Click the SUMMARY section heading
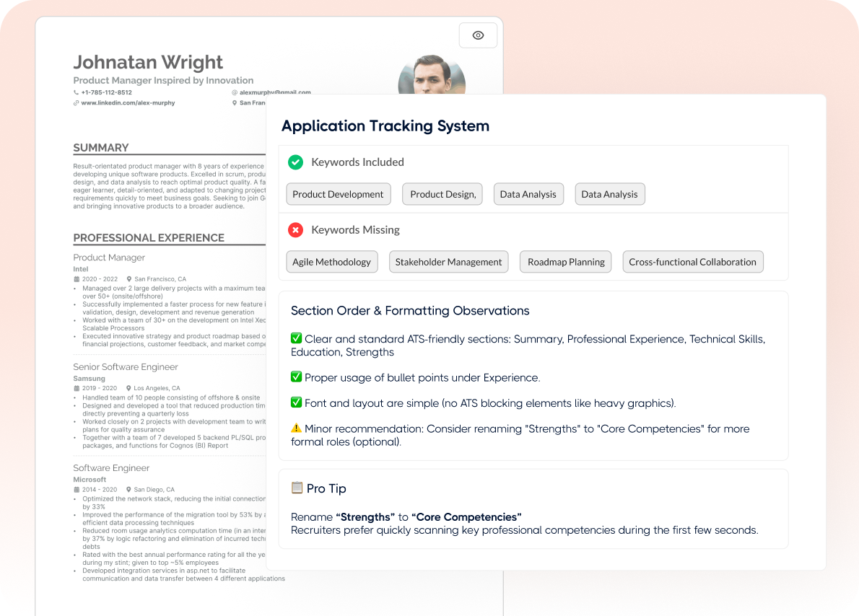 tap(101, 148)
